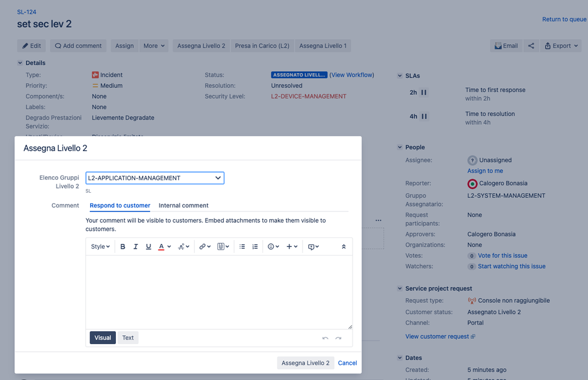
Task: Pause icon next to 4h SLA
Action: tap(424, 117)
